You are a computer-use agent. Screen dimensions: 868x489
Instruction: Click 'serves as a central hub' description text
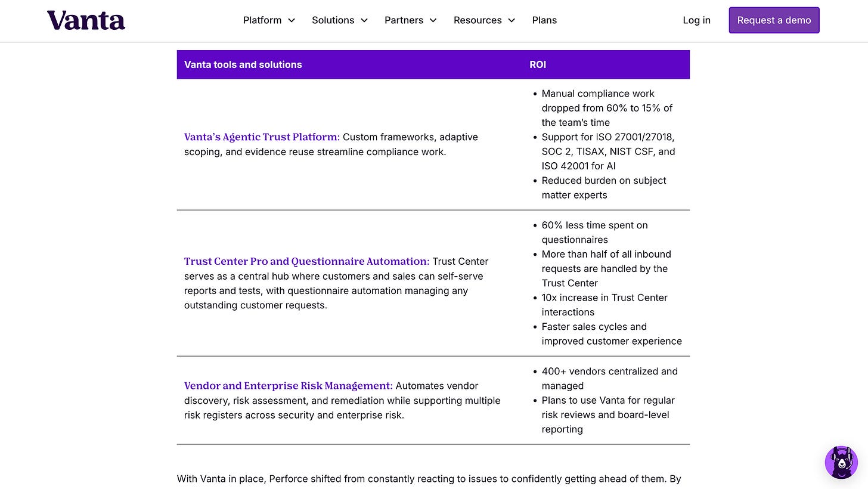click(336, 283)
